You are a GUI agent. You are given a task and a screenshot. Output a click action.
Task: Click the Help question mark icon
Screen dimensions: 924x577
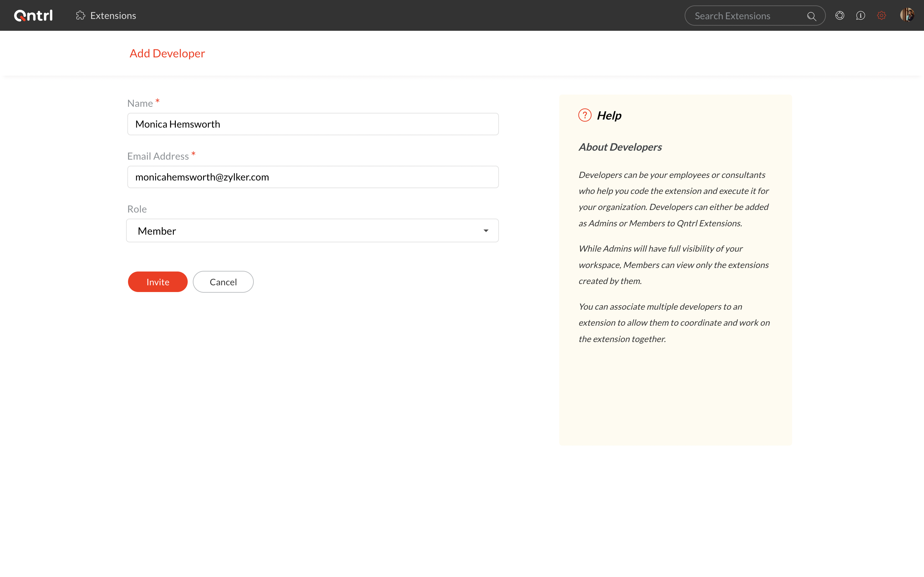click(585, 115)
